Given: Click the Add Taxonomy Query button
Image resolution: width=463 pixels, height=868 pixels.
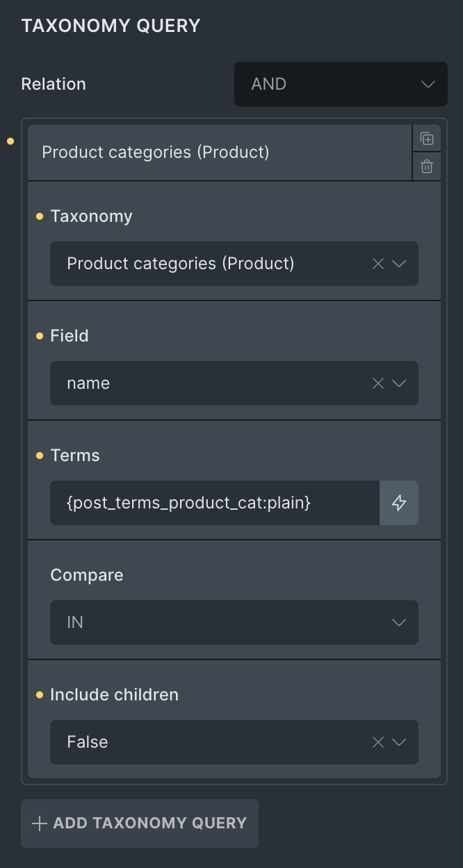Looking at the screenshot, I should pyautogui.click(x=140, y=823).
